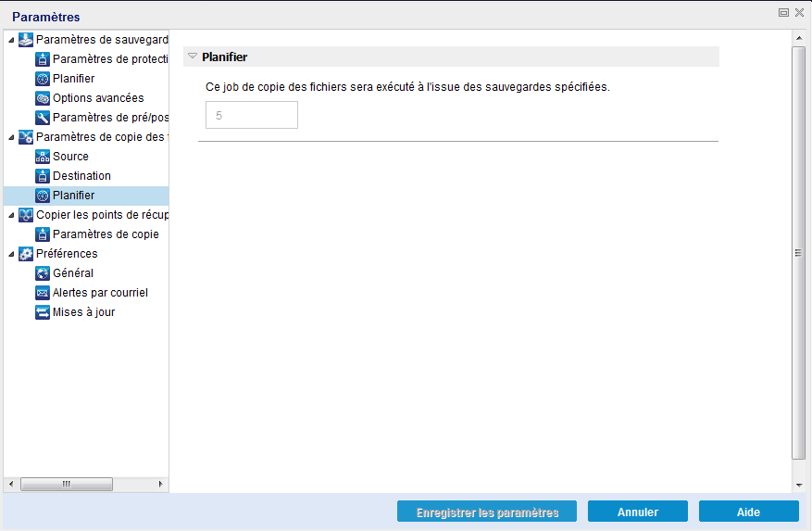Viewport: 812px width, 531px height.
Task: Open the Aide button
Action: pyautogui.click(x=748, y=512)
